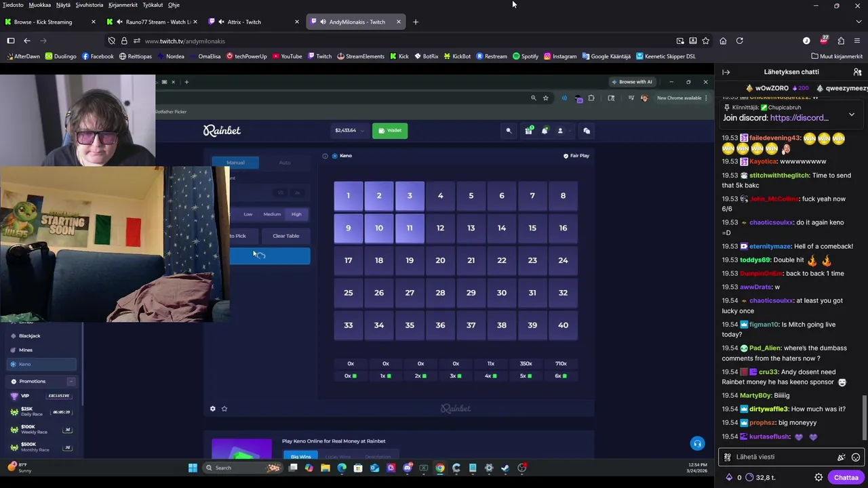Open Keno game settings gear
Viewport: 868px width, 488px height.
coord(213,409)
